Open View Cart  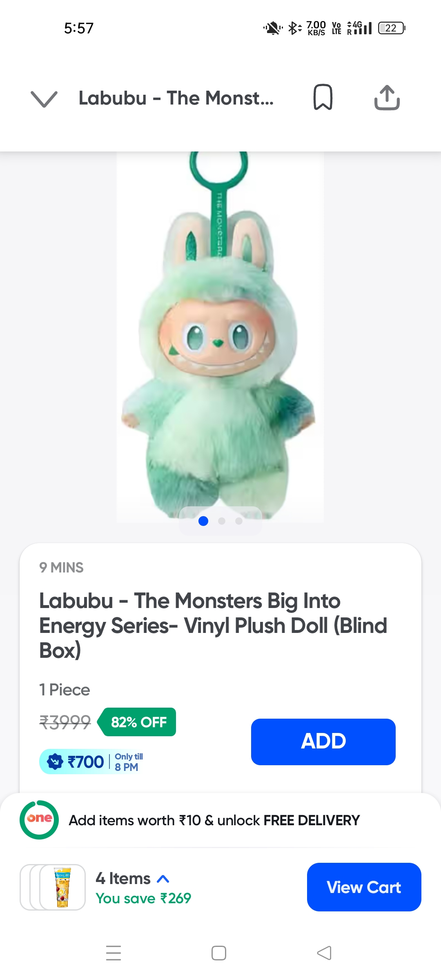tap(364, 887)
